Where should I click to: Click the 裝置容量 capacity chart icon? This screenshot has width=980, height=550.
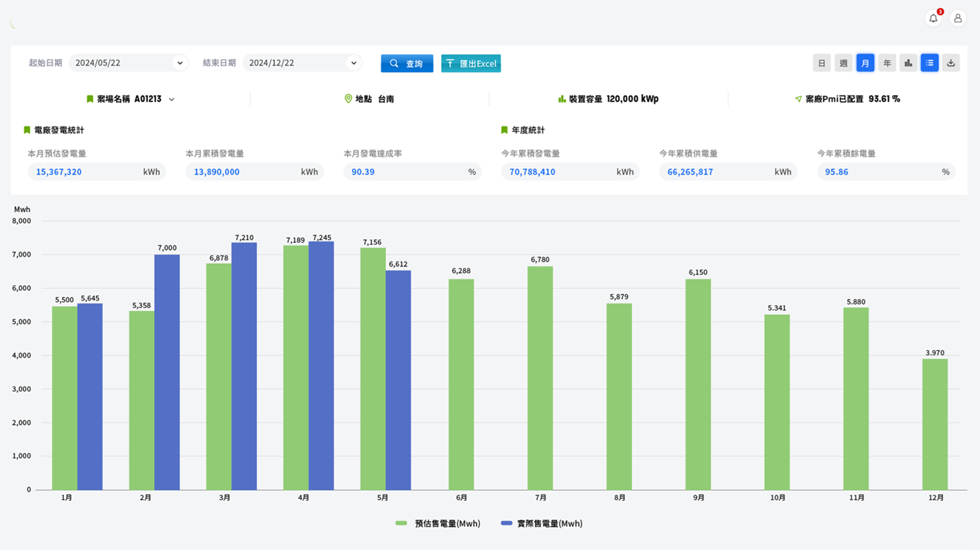(561, 99)
